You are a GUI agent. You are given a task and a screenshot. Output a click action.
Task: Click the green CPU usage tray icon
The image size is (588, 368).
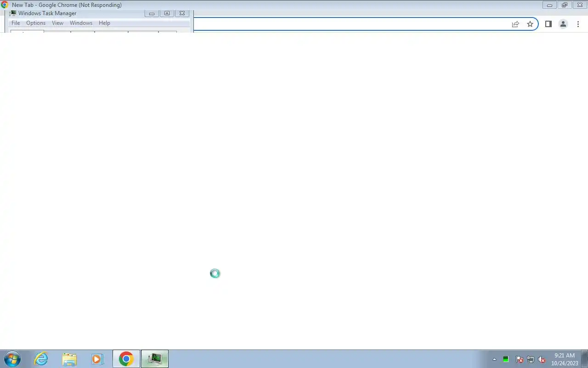point(506,359)
